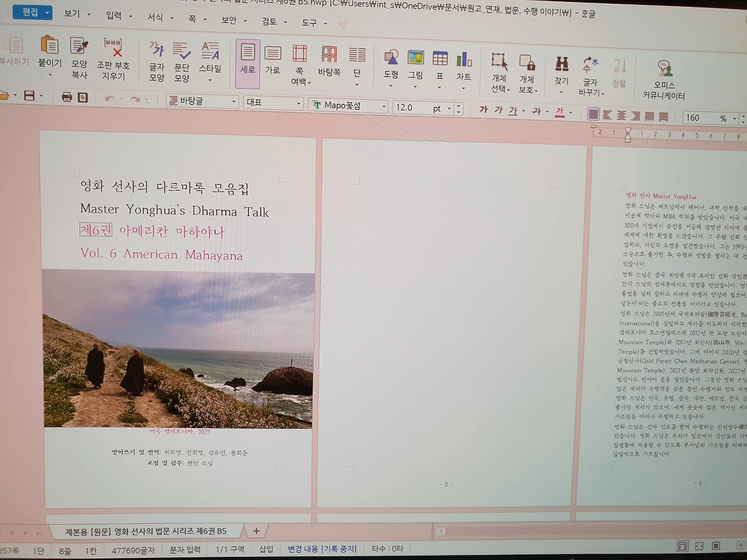Select the 제본용 [원문] document tab
Viewport: 747px width, 560px height.
pos(145,531)
